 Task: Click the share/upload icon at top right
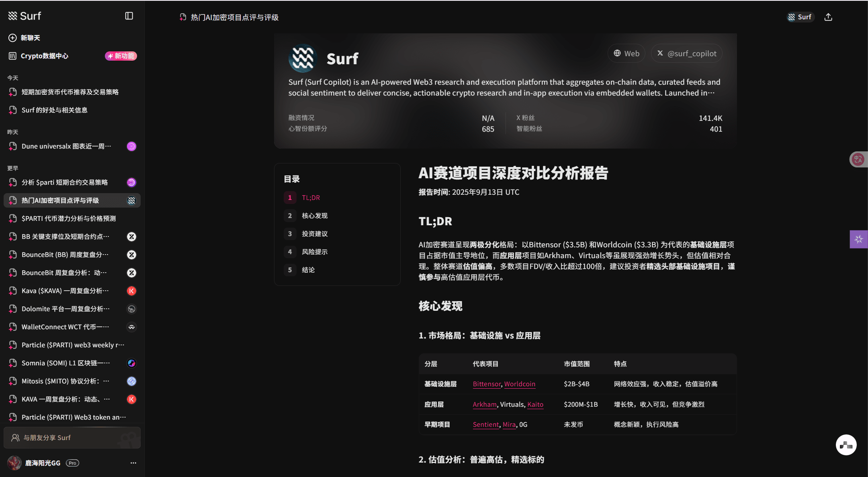[x=828, y=17]
